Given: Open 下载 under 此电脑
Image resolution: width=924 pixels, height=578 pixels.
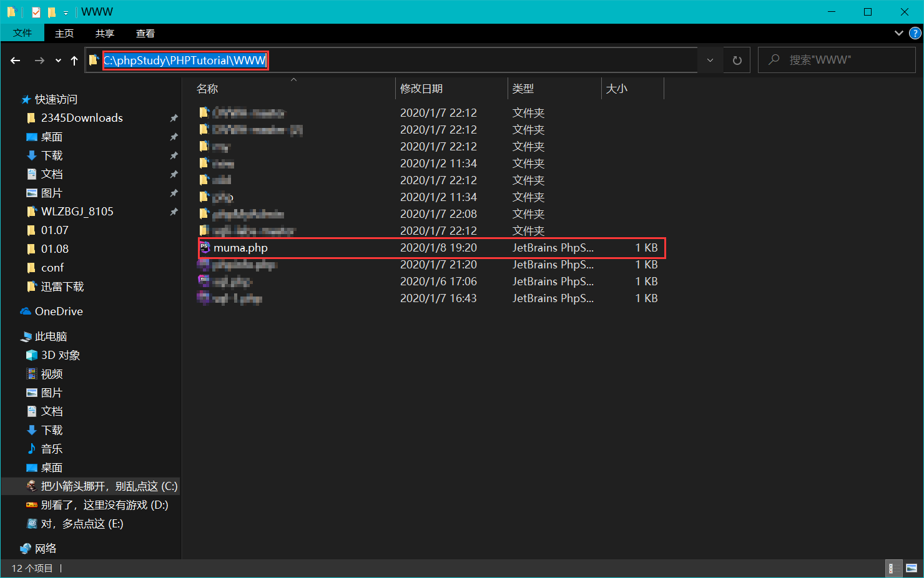Looking at the screenshot, I should (52, 430).
